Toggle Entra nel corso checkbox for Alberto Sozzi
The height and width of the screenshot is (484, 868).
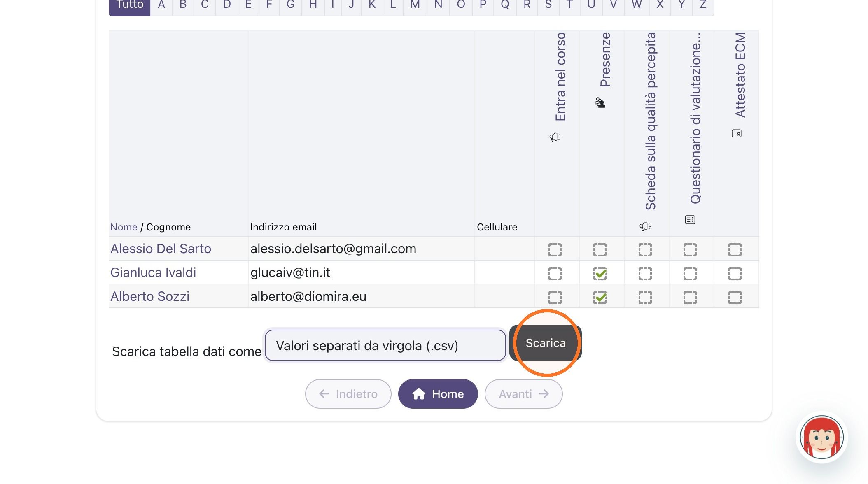click(x=555, y=298)
